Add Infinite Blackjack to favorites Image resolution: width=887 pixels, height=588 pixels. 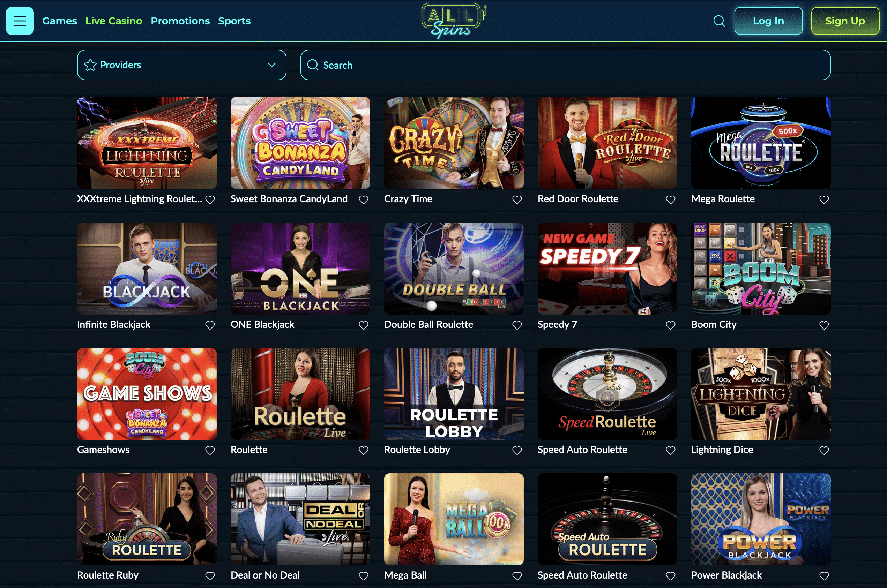[x=210, y=325]
